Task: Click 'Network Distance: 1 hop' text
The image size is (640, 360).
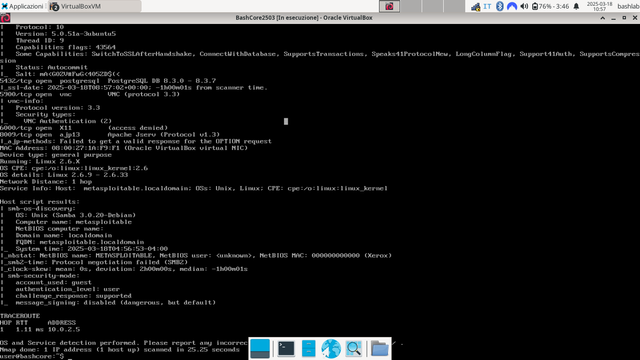Action: [x=46, y=182]
